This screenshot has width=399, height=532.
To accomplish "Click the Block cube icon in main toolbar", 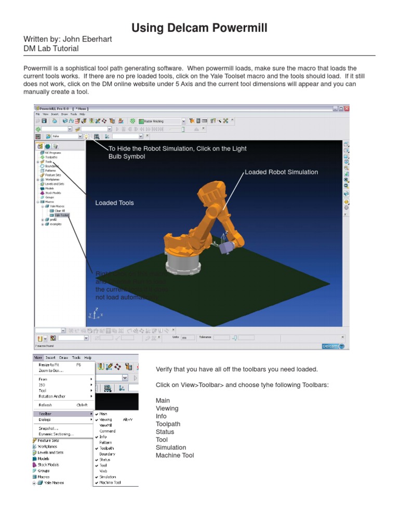I will [65, 121].
